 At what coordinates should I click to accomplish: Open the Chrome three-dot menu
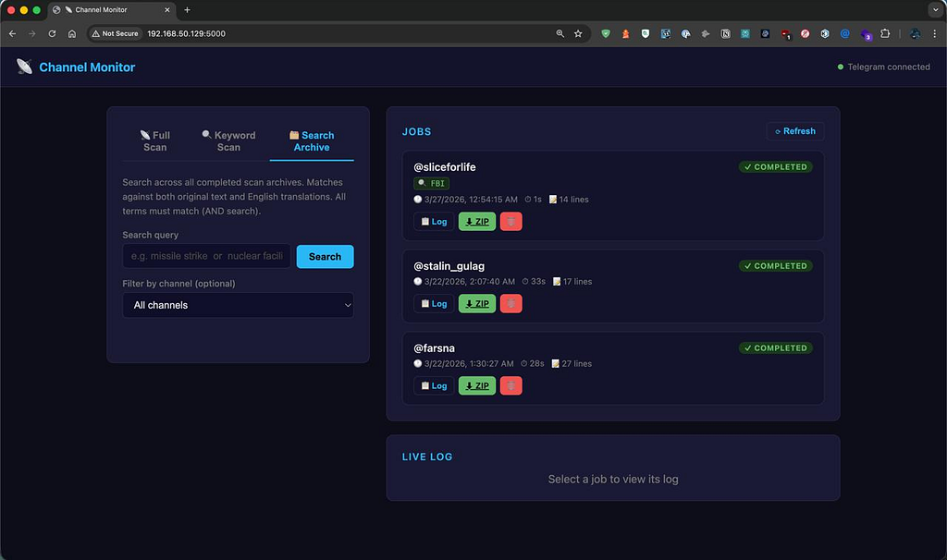click(935, 34)
